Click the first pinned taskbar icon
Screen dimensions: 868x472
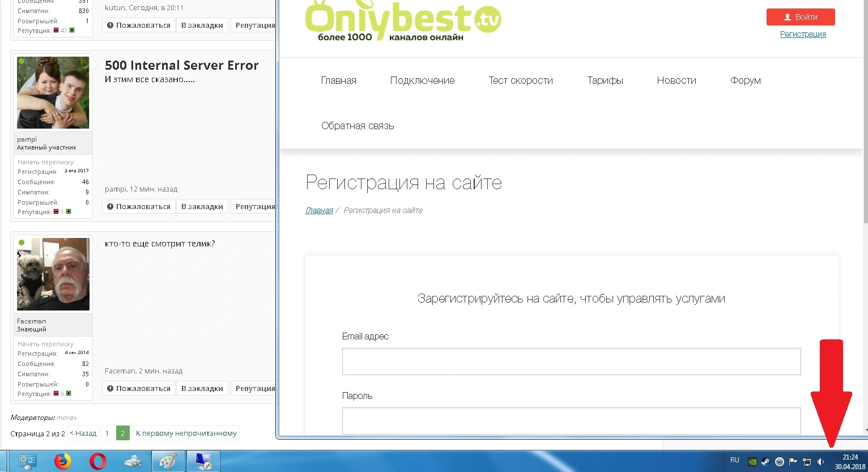tap(28, 461)
